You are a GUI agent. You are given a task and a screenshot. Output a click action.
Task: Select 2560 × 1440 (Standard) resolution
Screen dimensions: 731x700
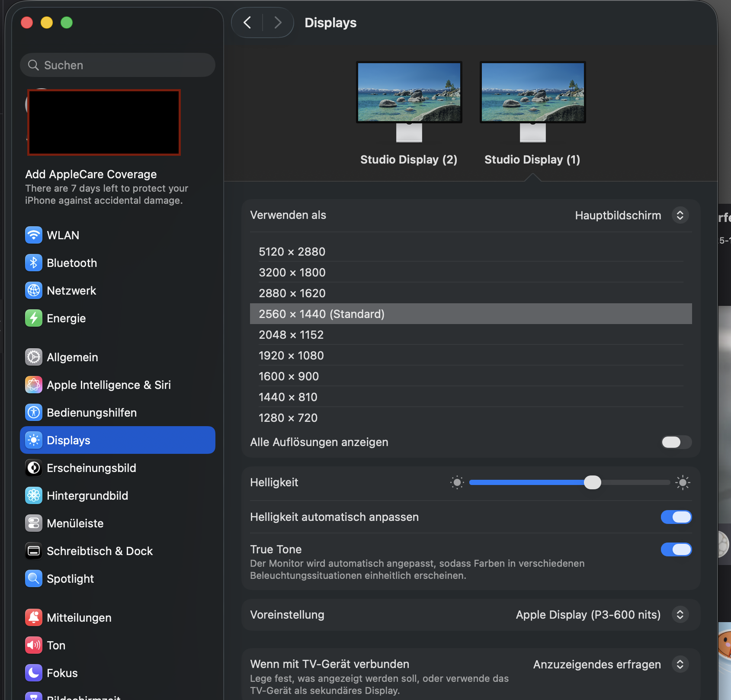pos(471,314)
